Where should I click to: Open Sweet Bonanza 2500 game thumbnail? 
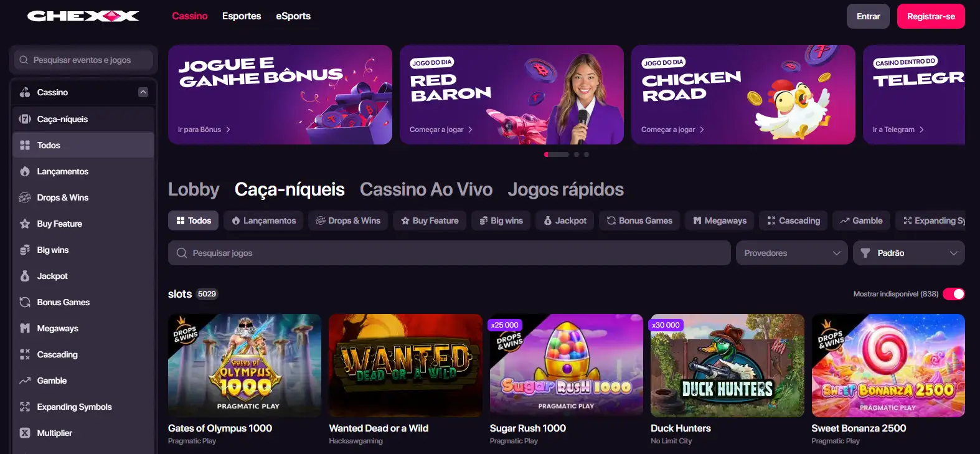pos(888,366)
